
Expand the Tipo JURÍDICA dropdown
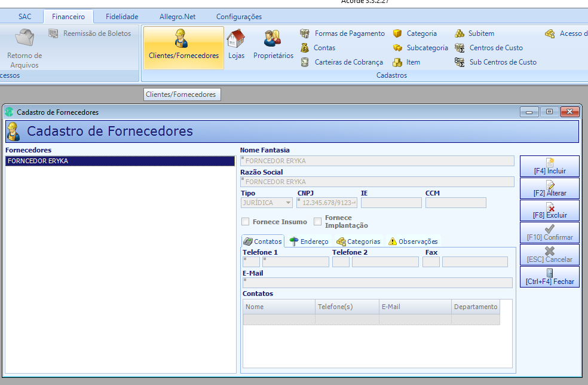click(x=288, y=203)
